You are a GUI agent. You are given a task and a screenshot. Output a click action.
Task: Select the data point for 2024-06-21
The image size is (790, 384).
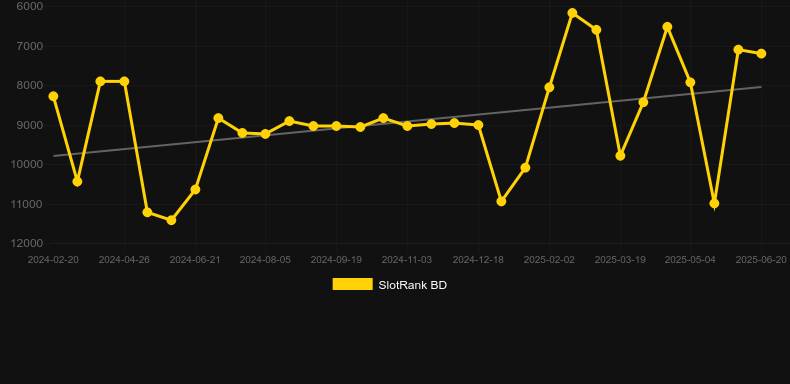[x=195, y=189]
